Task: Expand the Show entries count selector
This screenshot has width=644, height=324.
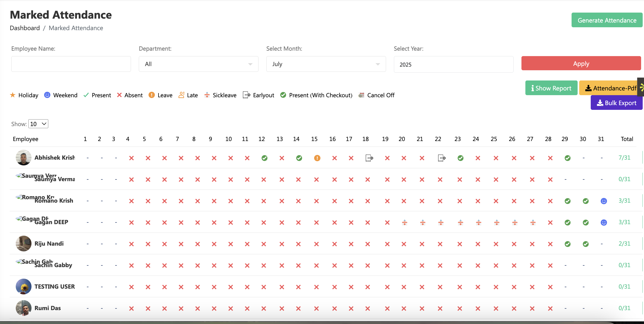Action: tap(38, 124)
